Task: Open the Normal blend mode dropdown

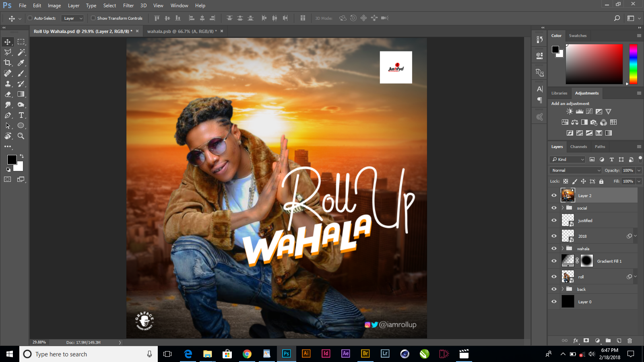Action: tap(576, 171)
